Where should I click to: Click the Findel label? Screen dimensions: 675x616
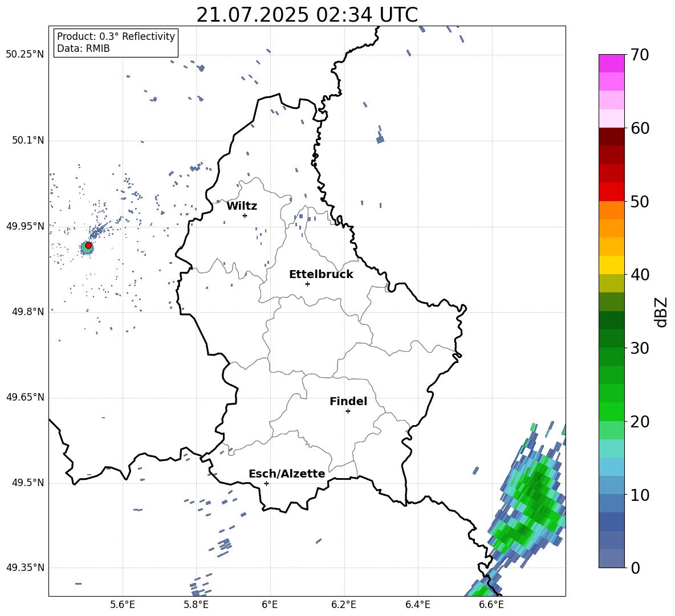tap(348, 401)
